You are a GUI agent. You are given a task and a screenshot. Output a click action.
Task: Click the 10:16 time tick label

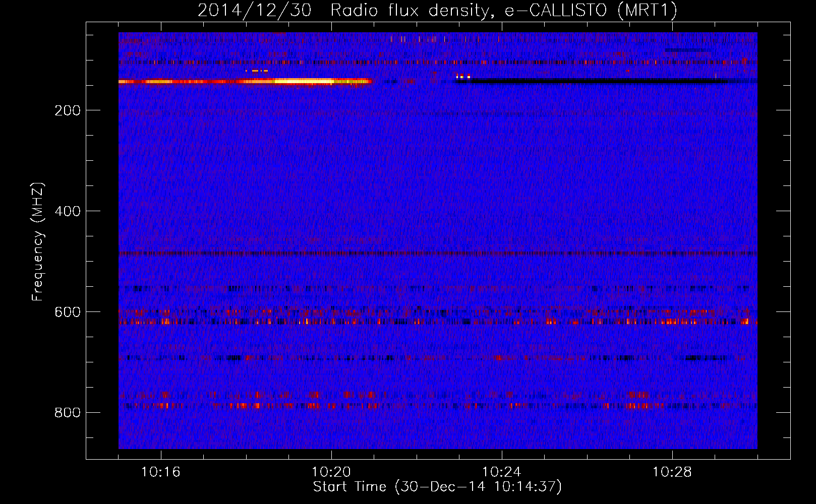coord(161,472)
